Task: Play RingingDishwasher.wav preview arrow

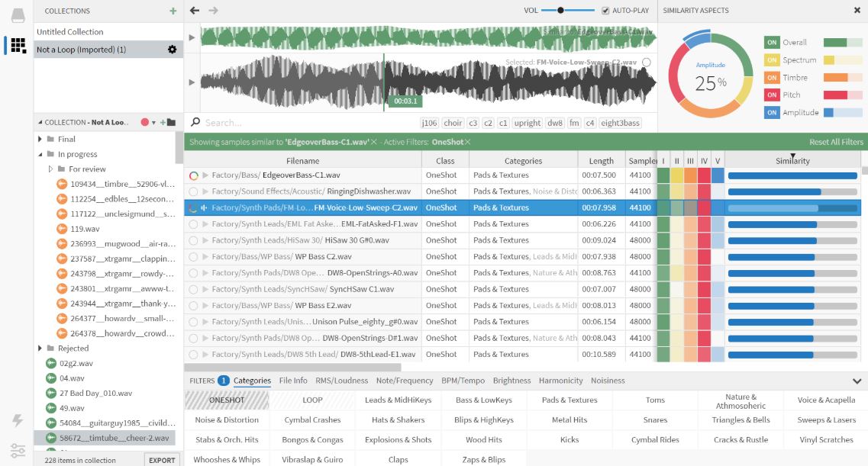Action: click(205, 191)
